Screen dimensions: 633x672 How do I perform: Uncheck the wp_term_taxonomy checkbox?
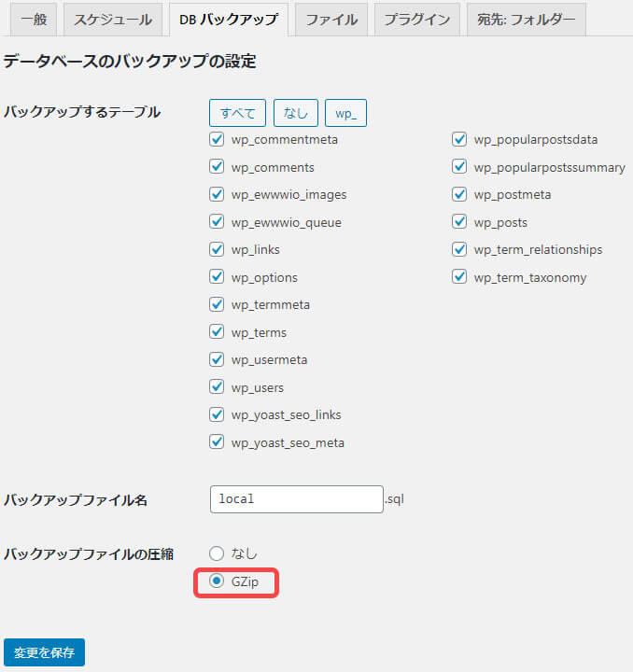click(459, 277)
